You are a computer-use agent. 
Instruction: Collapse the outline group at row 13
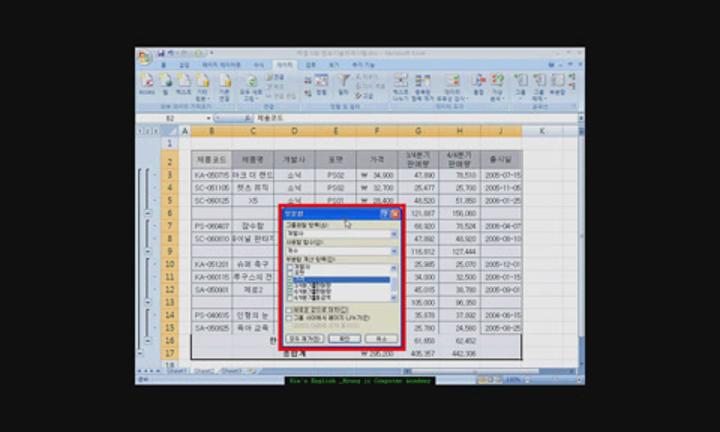click(x=148, y=302)
